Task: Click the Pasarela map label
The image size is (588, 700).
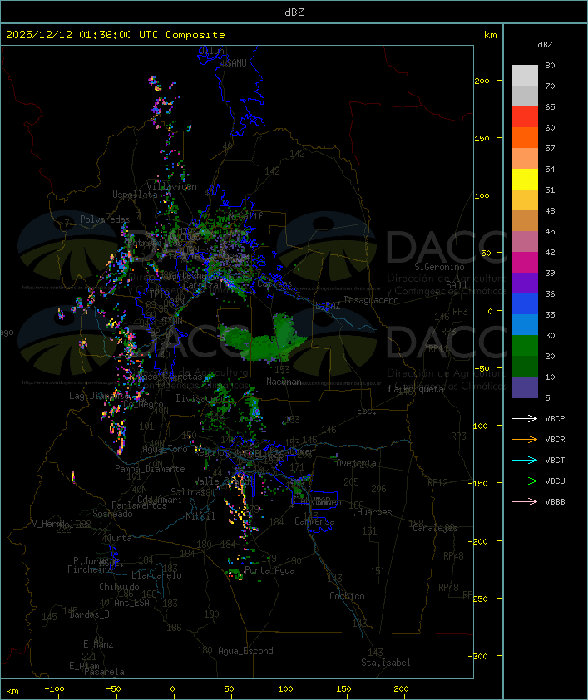Action: point(104,672)
